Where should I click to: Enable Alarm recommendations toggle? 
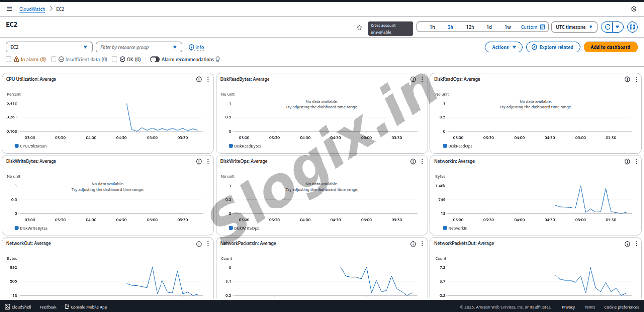pos(155,59)
